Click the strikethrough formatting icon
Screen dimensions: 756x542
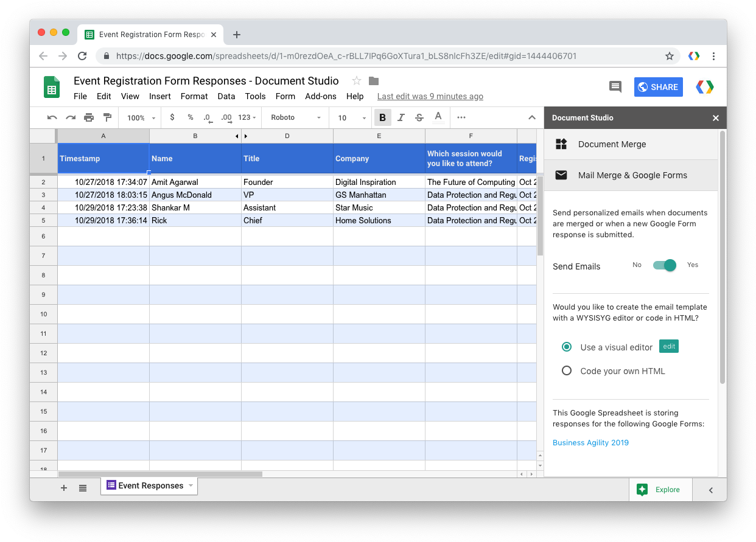pos(419,117)
